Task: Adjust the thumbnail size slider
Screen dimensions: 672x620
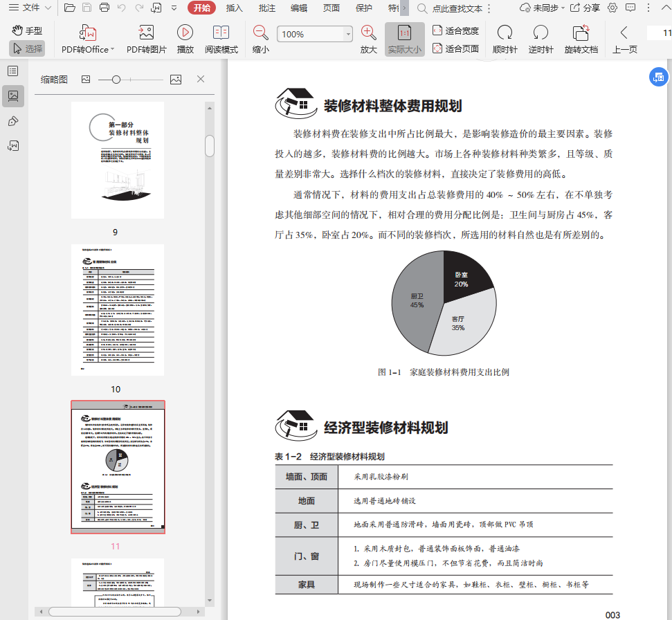Action: pos(116,80)
